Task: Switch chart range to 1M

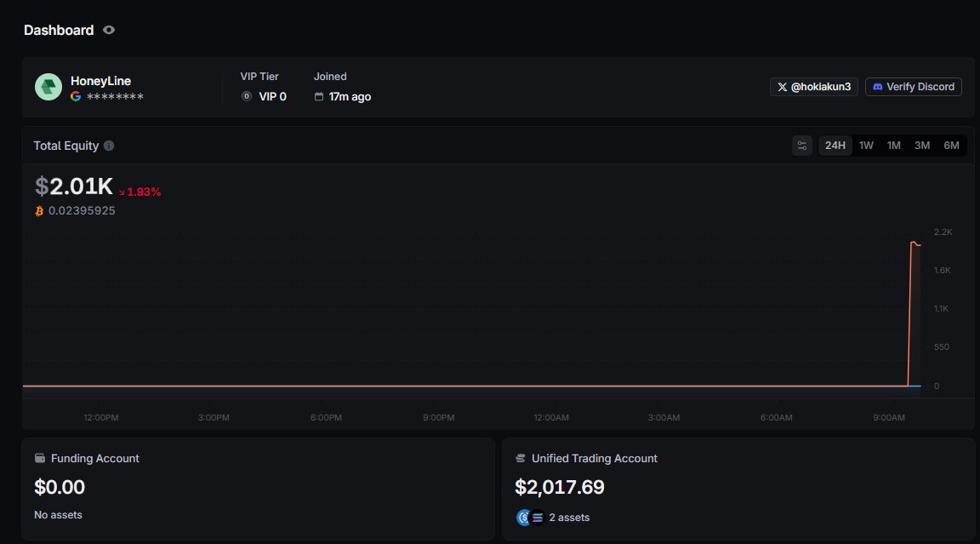Action: 894,146
